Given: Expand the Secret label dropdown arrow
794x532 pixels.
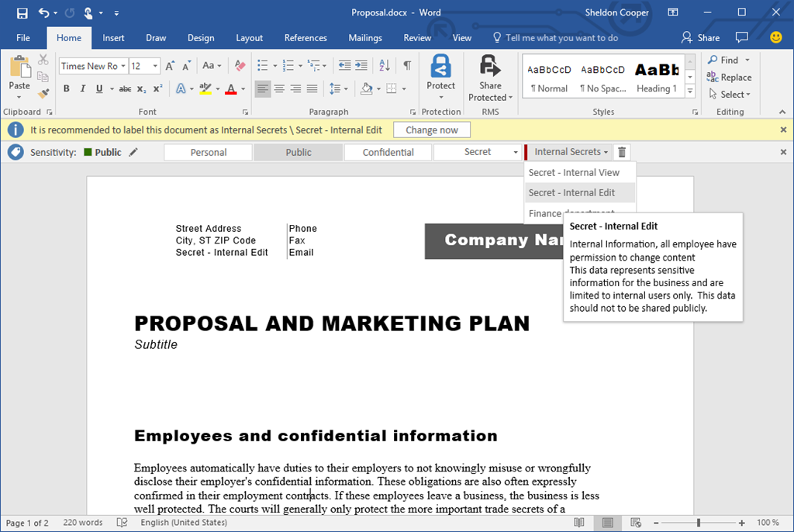Looking at the screenshot, I should coord(516,153).
